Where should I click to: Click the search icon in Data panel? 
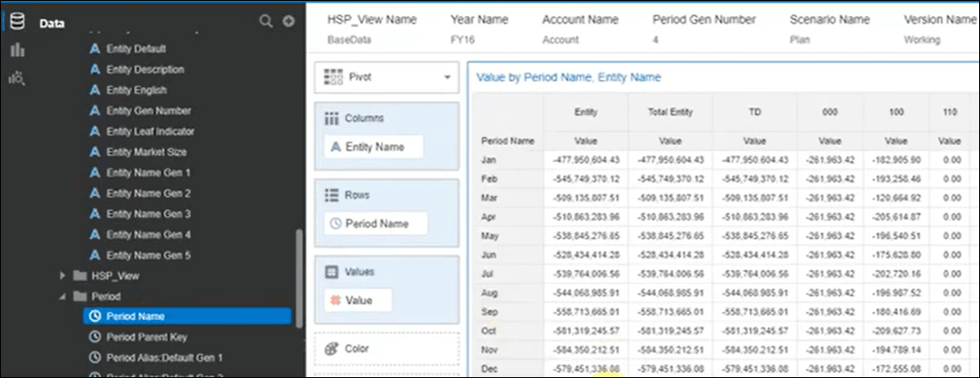click(x=266, y=21)
